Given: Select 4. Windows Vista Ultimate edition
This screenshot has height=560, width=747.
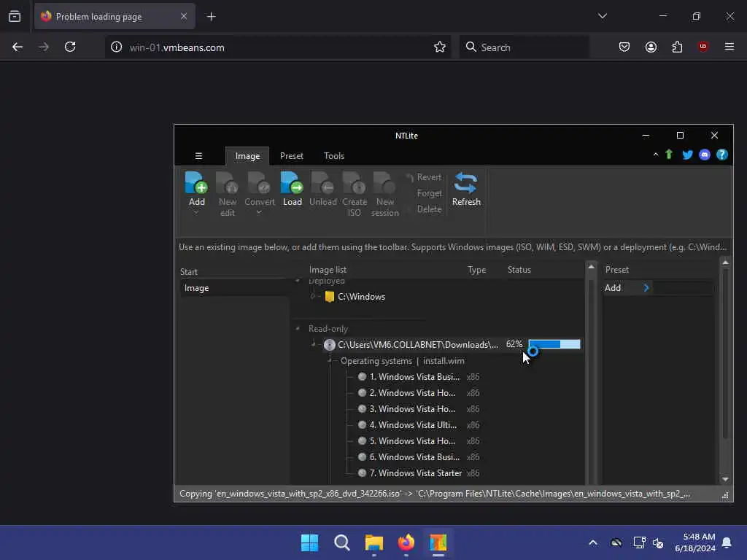Looking at the screenshot, I should point(413,425).
